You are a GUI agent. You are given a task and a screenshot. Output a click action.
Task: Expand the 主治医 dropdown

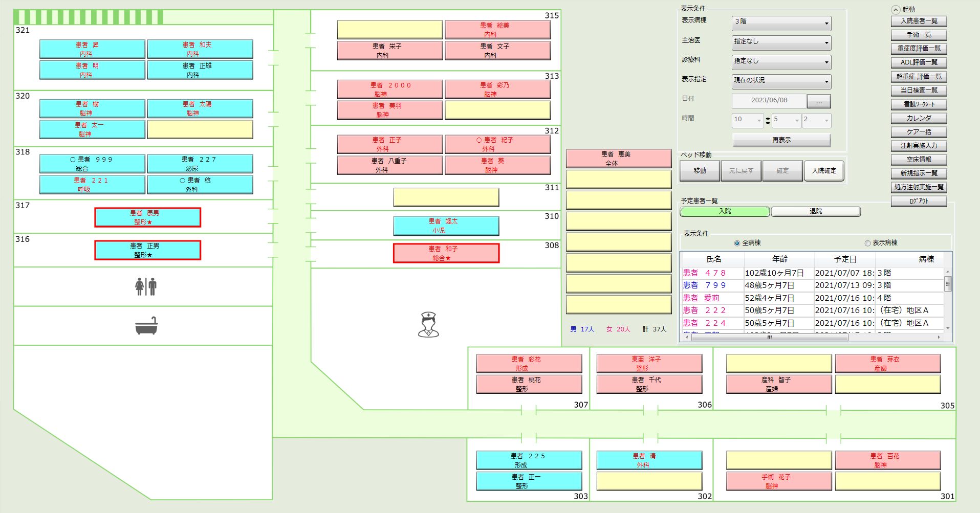pos(781,41)
